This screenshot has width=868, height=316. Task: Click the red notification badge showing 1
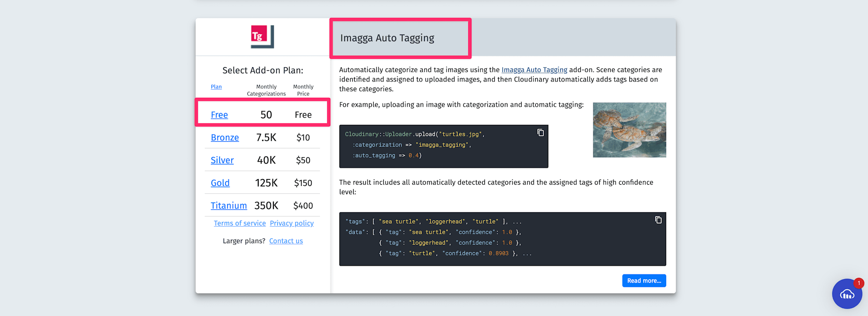tap(858, 283)
